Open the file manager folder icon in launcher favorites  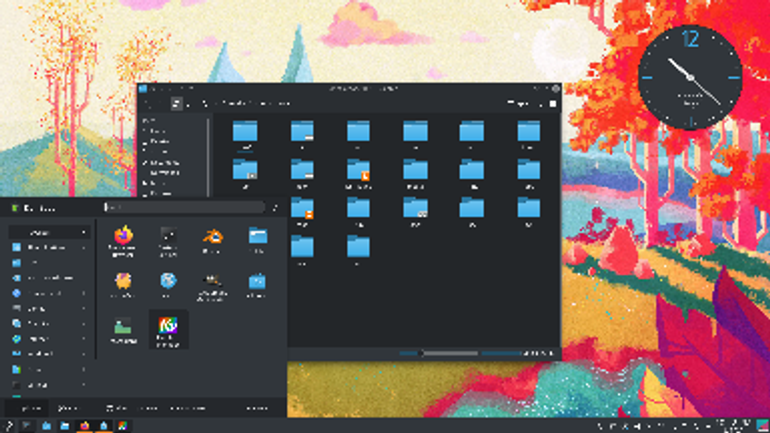(257, 241)
